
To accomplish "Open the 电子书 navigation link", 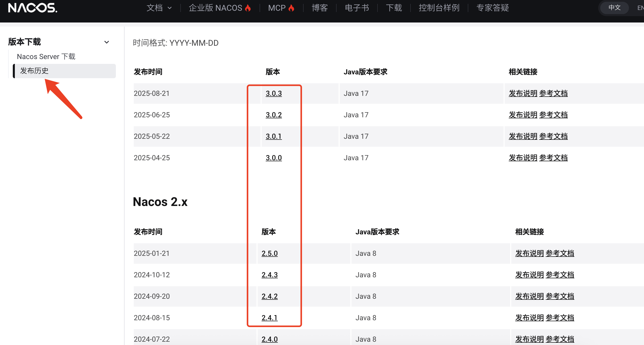I will click(357, 8).
